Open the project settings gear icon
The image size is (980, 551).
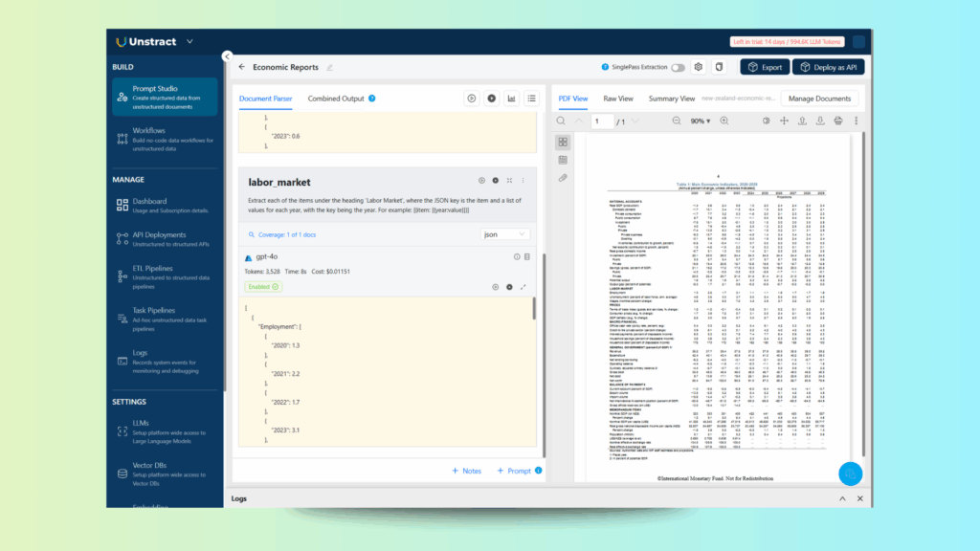click(x=699, y=67)
